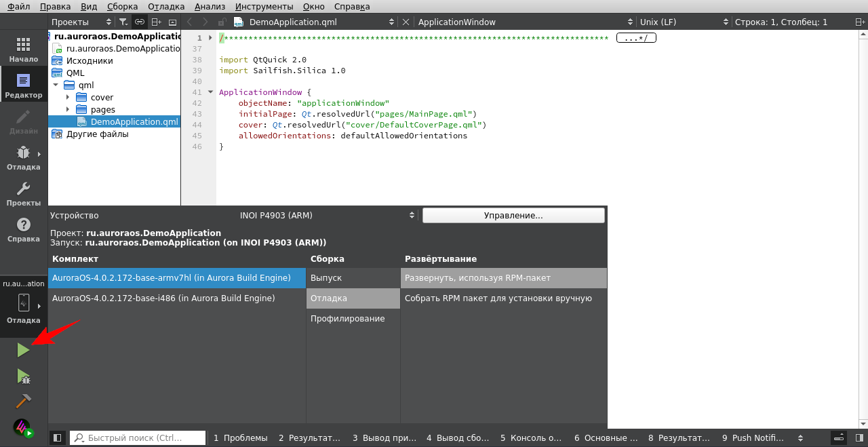Viewport: 868px width, 447px height.
Task: Click the green Run button
Action: [x=23, y=350]
